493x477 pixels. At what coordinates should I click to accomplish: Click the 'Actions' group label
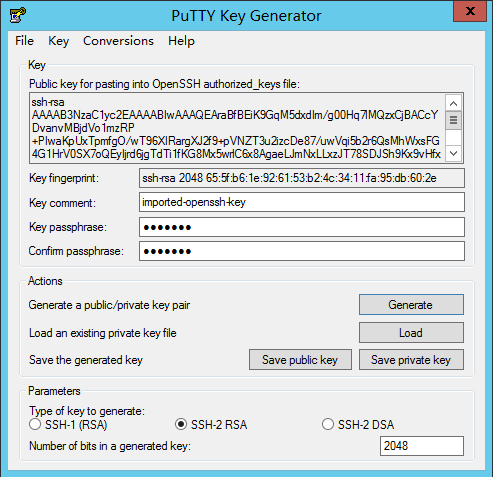coord(45,281)
